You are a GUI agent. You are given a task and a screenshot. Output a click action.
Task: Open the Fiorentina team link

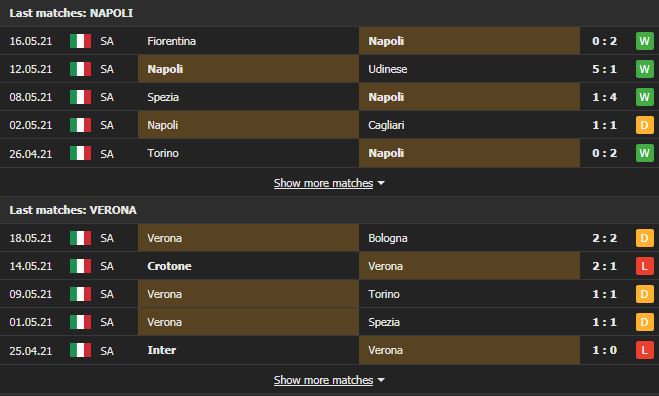171,41
